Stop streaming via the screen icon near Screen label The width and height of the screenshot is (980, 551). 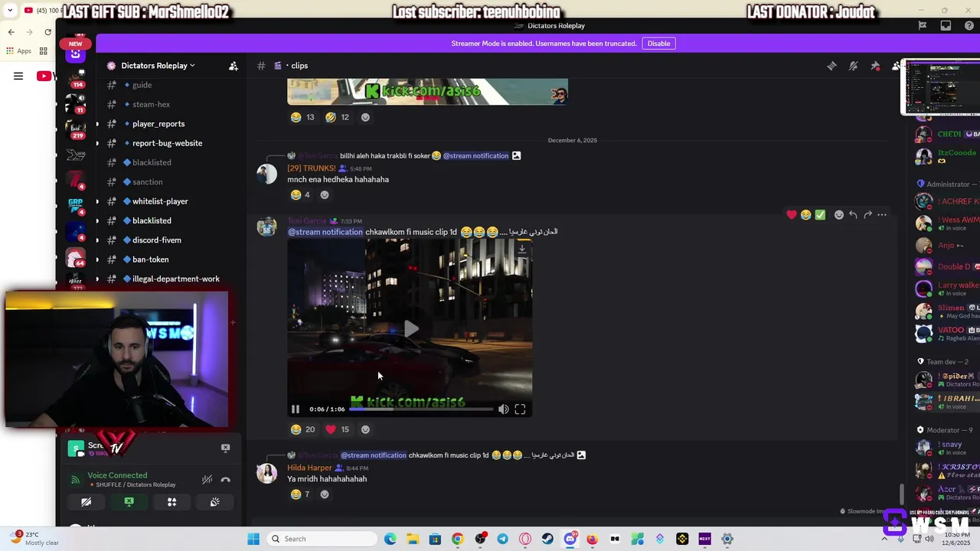coord(225,448)
